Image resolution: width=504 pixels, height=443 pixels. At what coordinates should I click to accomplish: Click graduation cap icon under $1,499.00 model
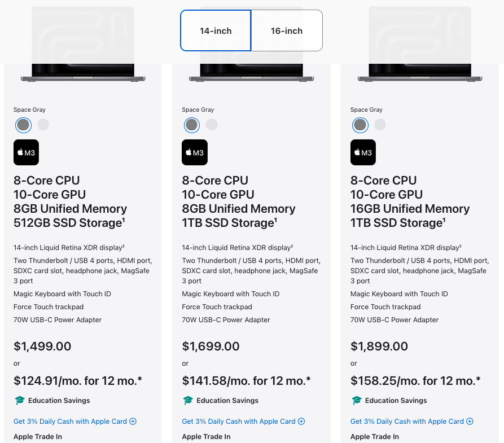(20, 401)
